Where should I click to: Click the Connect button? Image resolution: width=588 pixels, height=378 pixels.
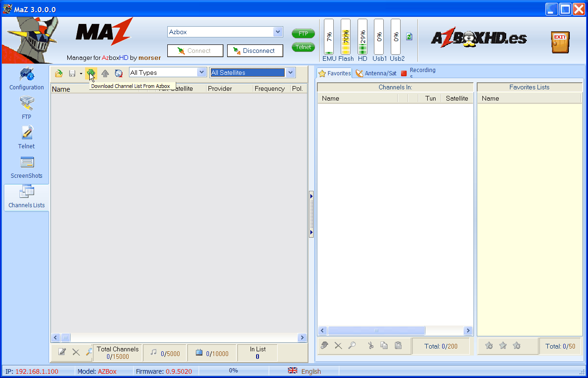coord(195,51)
